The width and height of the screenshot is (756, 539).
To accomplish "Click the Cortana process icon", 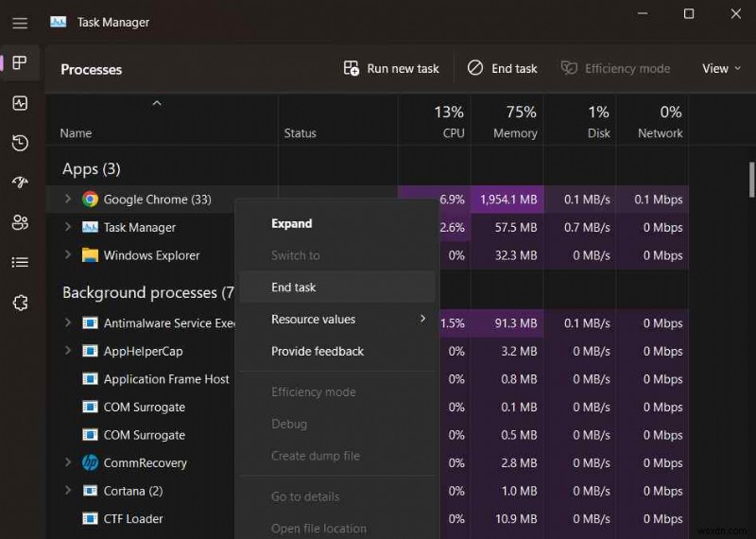I will (x=90, y=491).
